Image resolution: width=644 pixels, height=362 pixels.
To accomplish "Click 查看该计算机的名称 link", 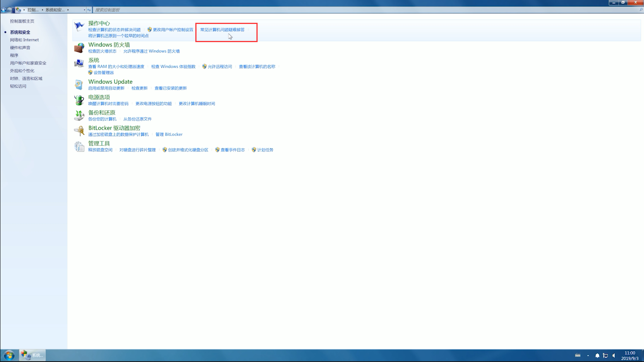I will [257, 66].
